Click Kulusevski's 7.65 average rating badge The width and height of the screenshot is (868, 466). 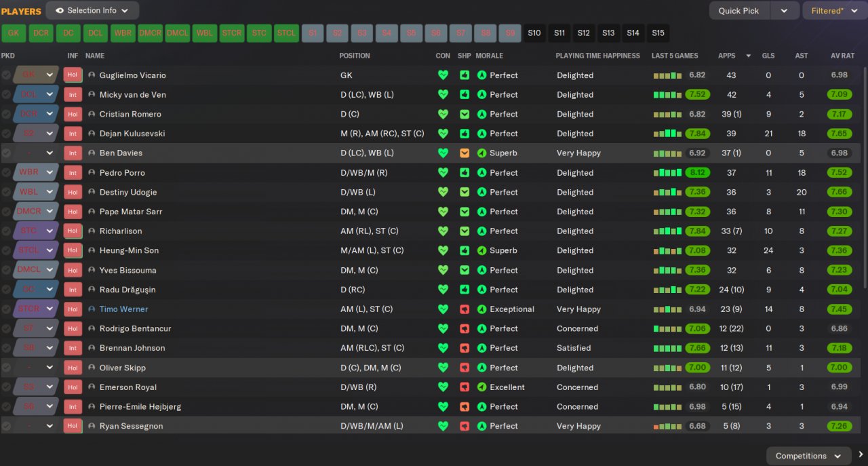tap(840, 134)
